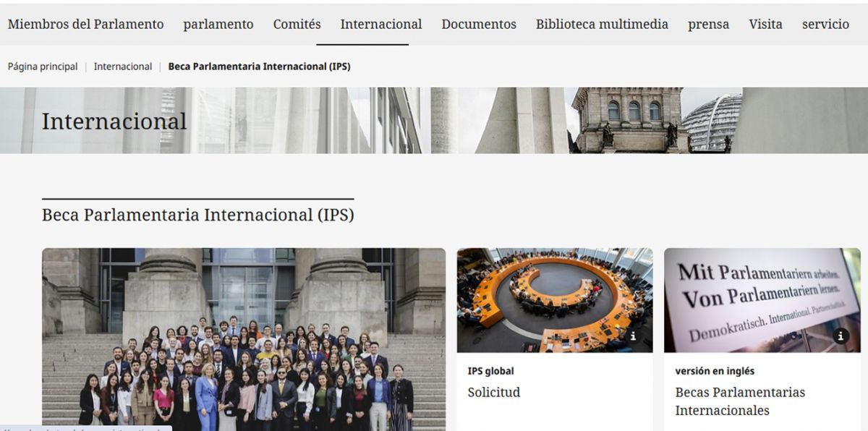Viewport: 868px width, 431px height.
Task: Select the Comités menu item
Action: [x=297, y=24]
